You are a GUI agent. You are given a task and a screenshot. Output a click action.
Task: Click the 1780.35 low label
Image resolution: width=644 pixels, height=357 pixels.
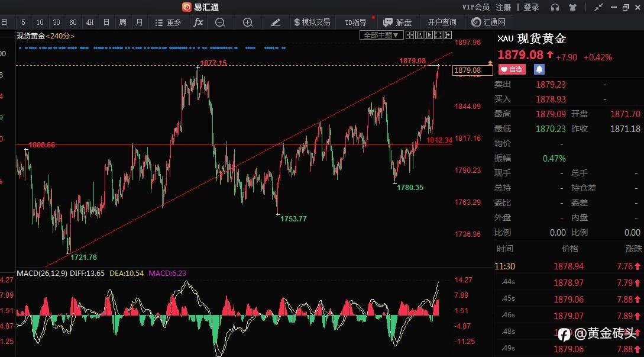(x=410, y=188)
